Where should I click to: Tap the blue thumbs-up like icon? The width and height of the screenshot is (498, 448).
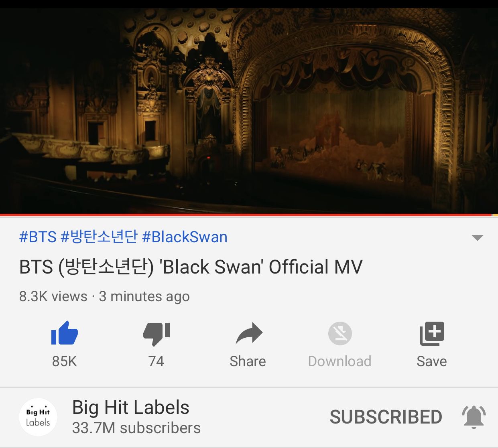pos(64,333)
